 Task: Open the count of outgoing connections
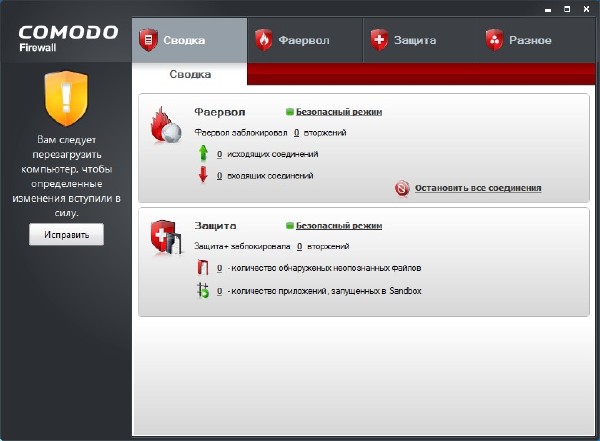pyautogui.click(x=219, y=154)
